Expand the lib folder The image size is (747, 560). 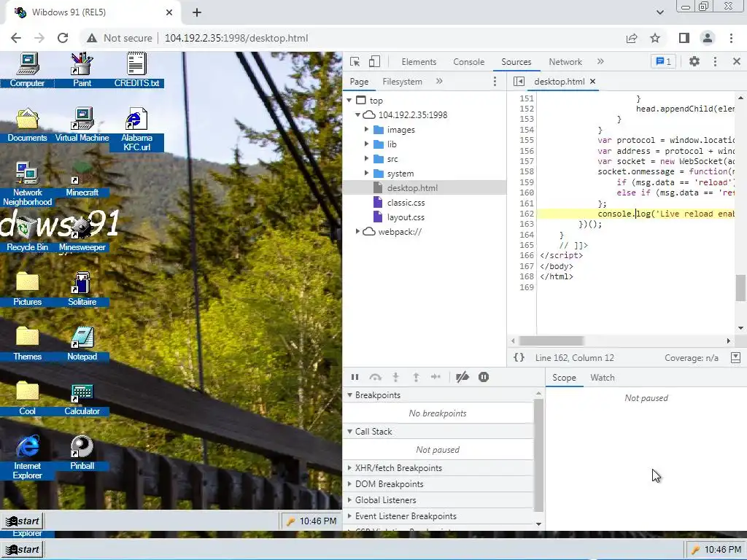(x=366, y=144)
